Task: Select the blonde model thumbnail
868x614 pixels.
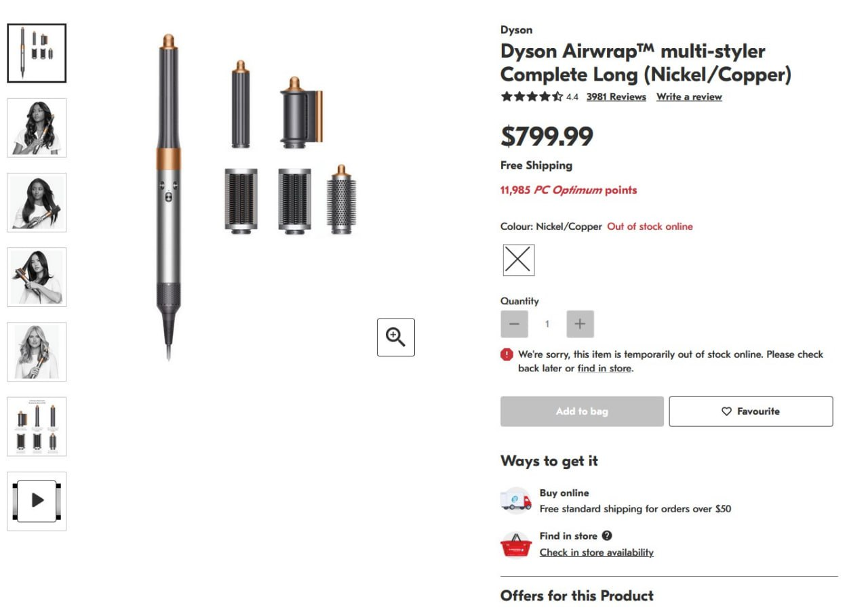Action: point(37,352)
